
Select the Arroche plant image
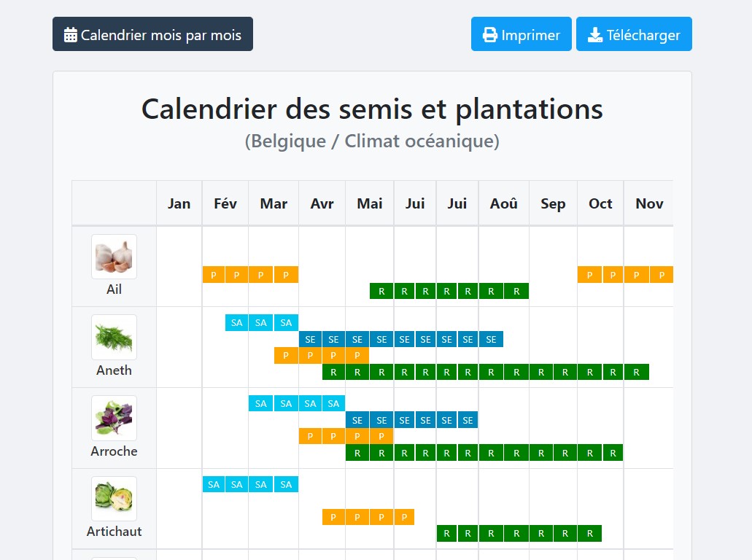tap(114, 418)
